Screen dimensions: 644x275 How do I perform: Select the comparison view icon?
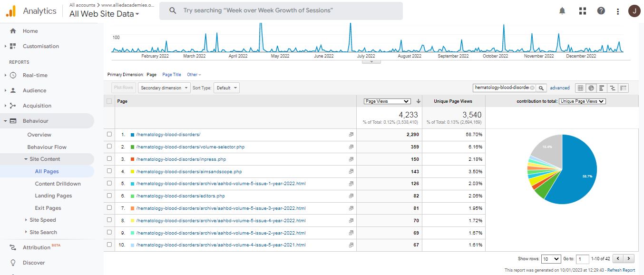pos(613,88)
